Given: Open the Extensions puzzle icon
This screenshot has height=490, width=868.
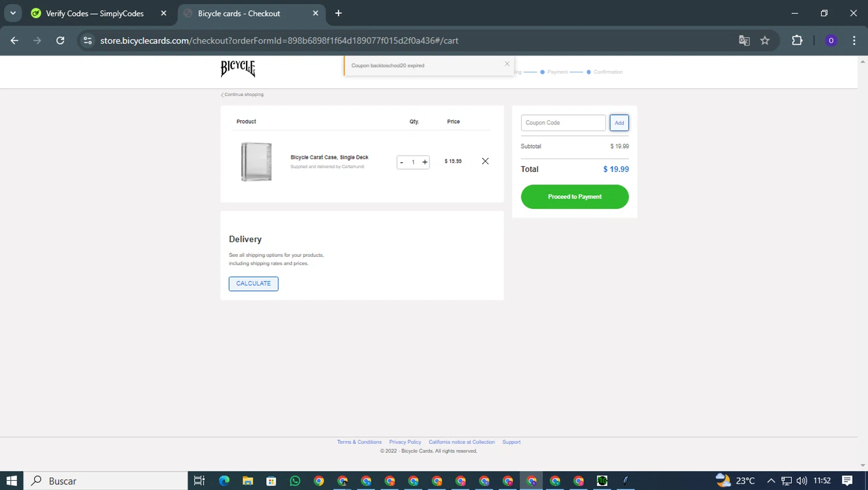Looking at the screenshot, I should click(x=797, y=40).
